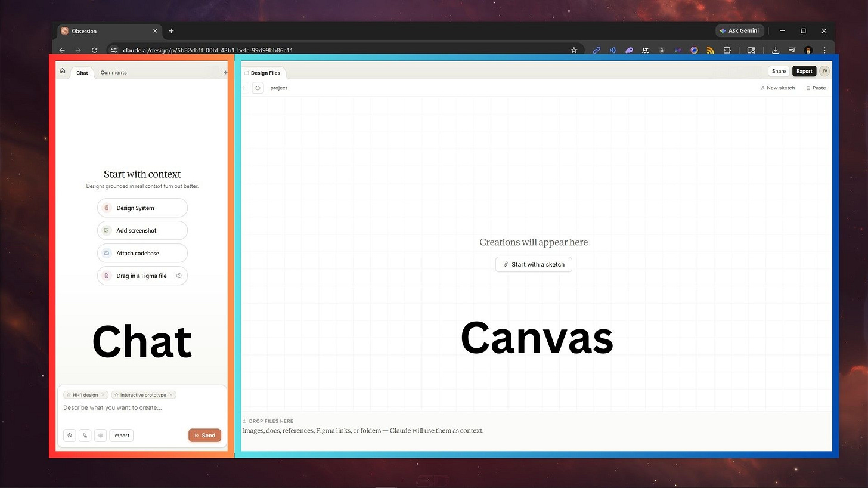Click the voice waveform icon in composer
The height and width of the screenshot is (488, 868).
(x=100, y=436)
